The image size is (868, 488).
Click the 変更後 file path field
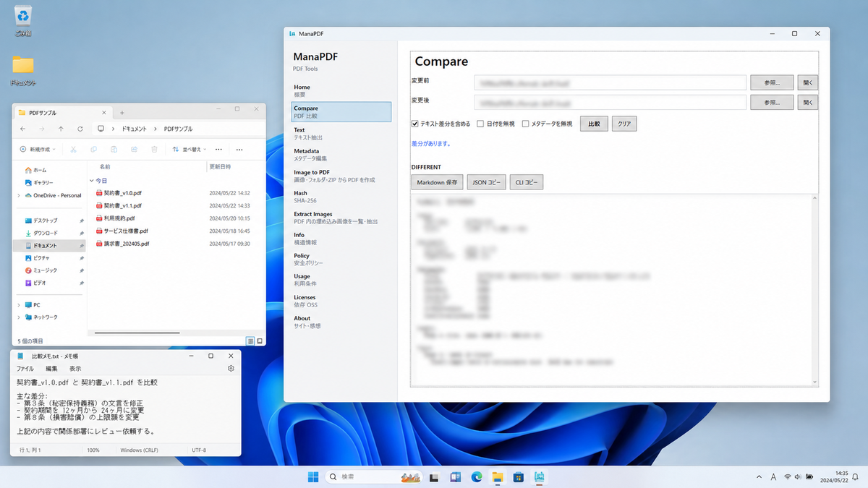[610, 103]
